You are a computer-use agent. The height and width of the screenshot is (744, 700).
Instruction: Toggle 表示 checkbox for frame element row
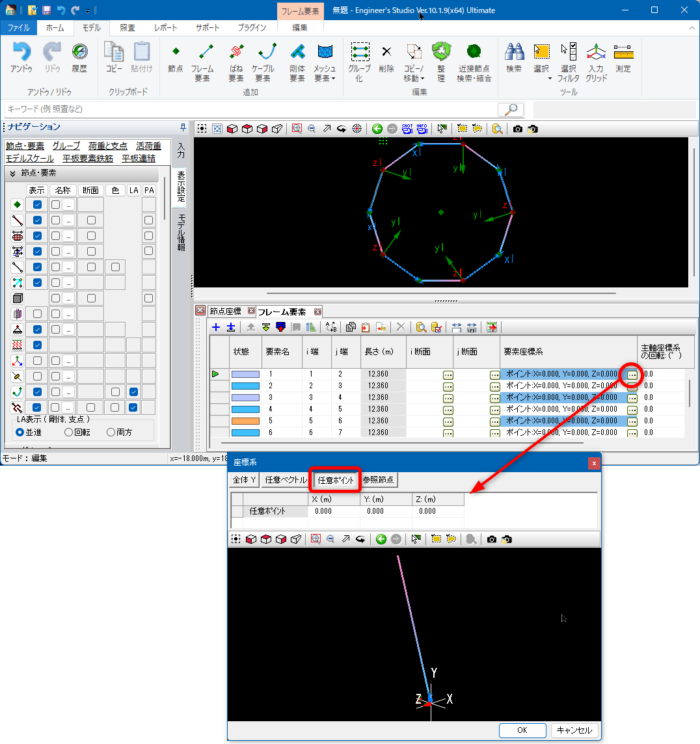(38, 220)
